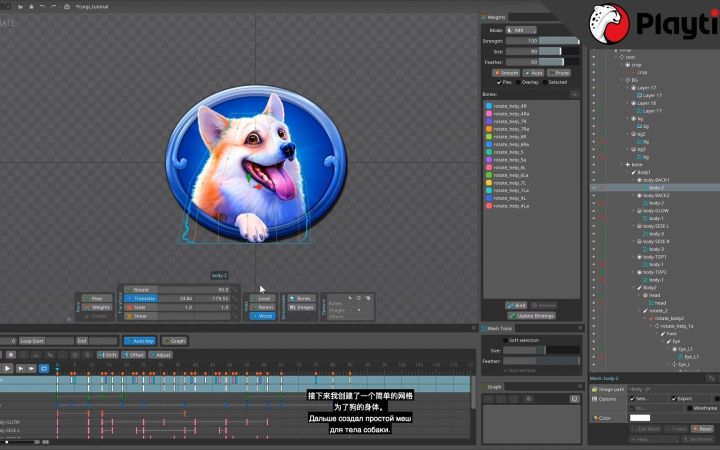
Task: Click the loop End field
Action: tap(97, 341)
